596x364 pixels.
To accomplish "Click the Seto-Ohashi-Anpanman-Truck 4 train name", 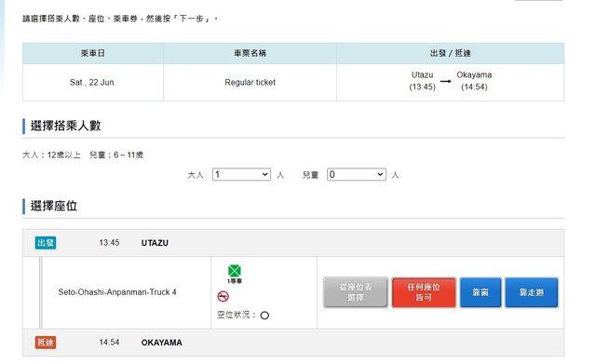I will (x=117, y=292).
